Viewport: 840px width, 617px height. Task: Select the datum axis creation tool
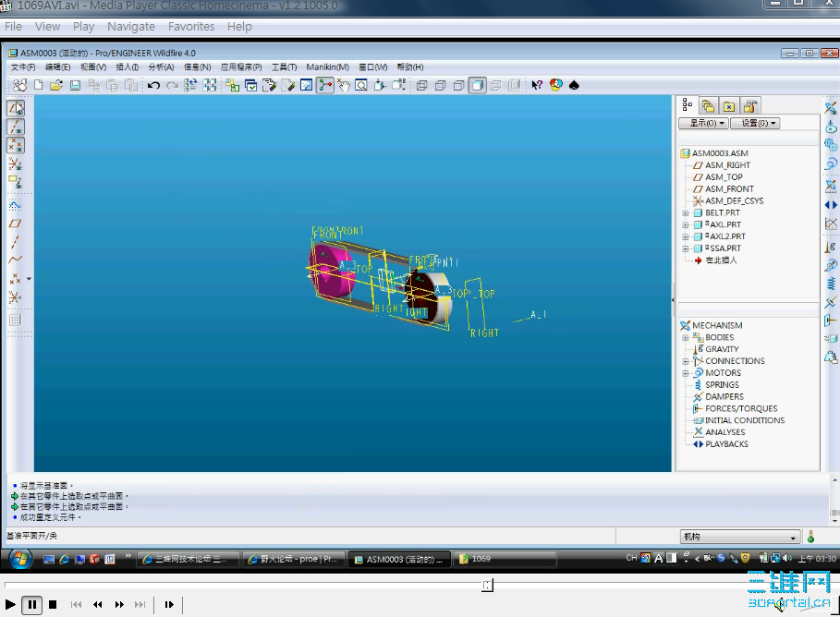15,242
